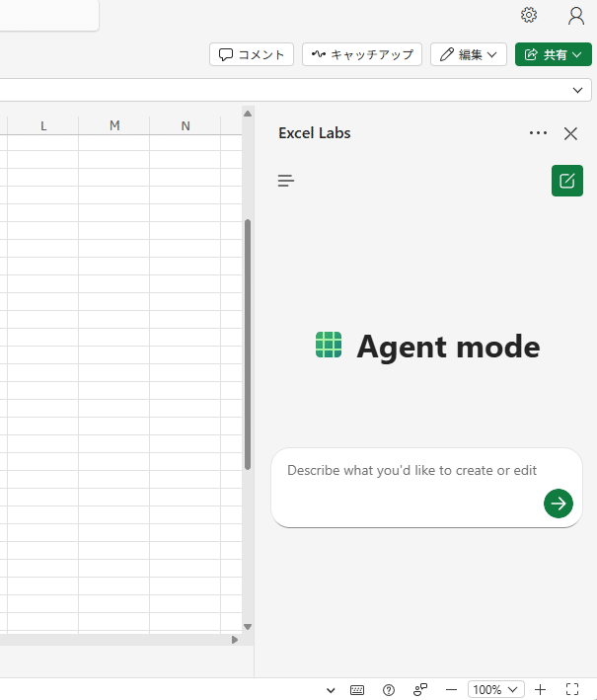Open the キャッチアップ button
This screenshot has height=700, width=597.
[x=362, y=54]
